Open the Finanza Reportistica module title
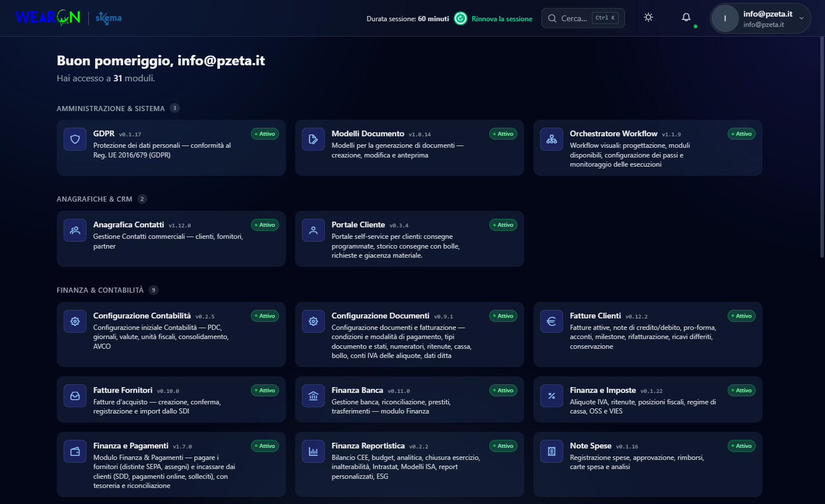The image size is (825, 504). click(x=368, y=446)
